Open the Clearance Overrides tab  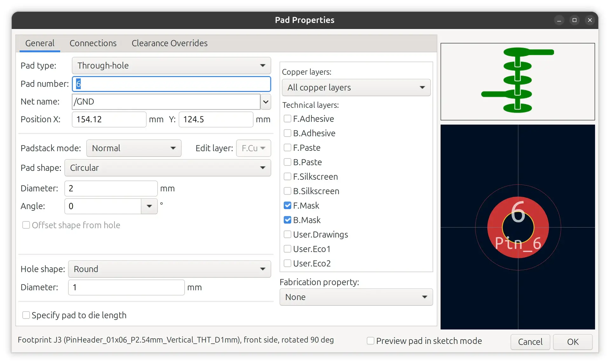169,43
